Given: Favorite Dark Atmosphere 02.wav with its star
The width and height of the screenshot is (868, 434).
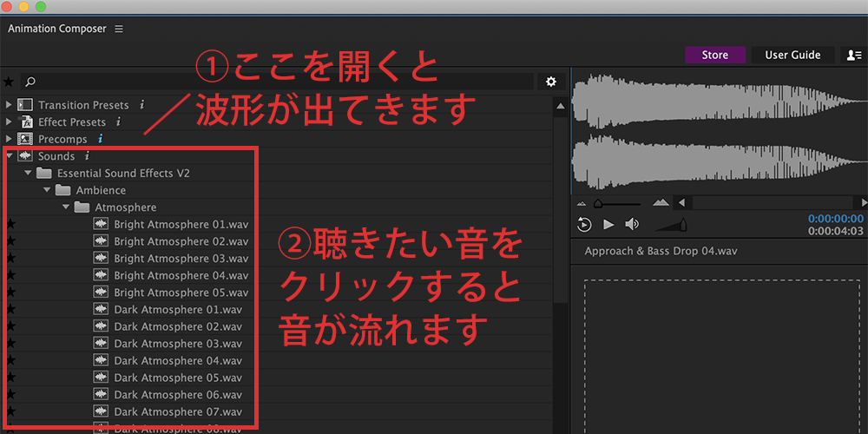Looking at the screenshot, I should (x=10, y=326).
